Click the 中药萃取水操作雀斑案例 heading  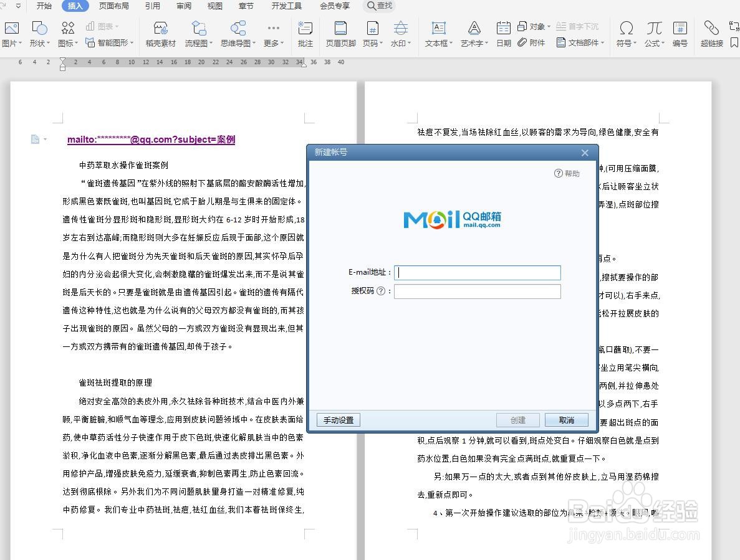tap(123, 165)
